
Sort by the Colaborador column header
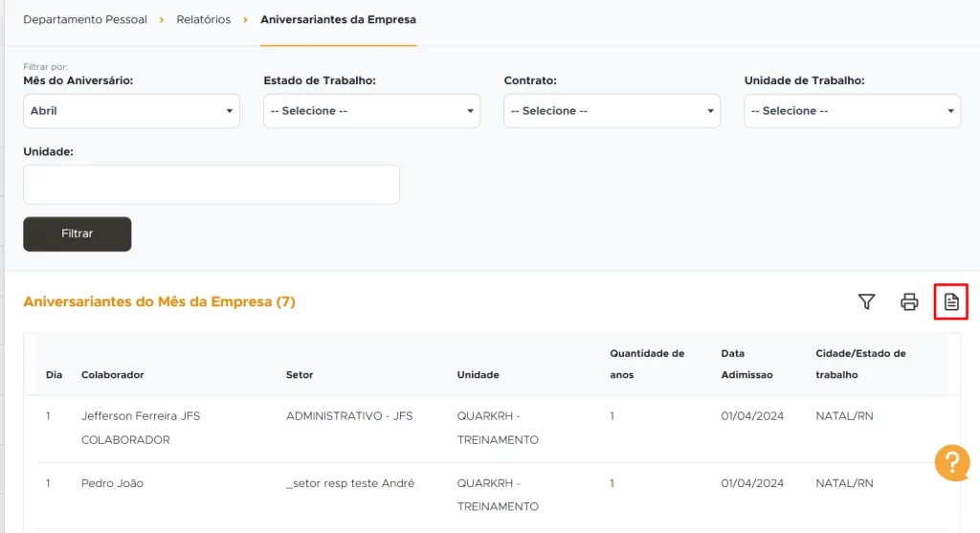113,375
